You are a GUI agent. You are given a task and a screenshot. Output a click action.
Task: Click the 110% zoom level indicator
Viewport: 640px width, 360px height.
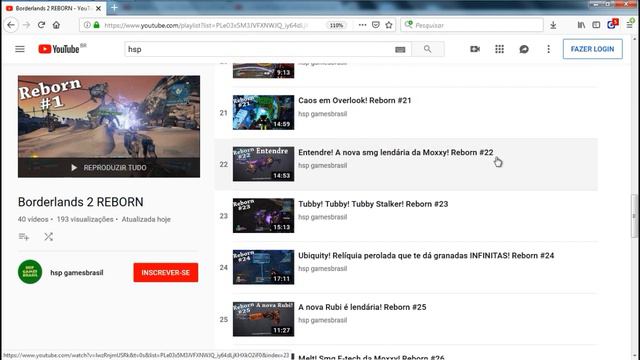(336, 25)
